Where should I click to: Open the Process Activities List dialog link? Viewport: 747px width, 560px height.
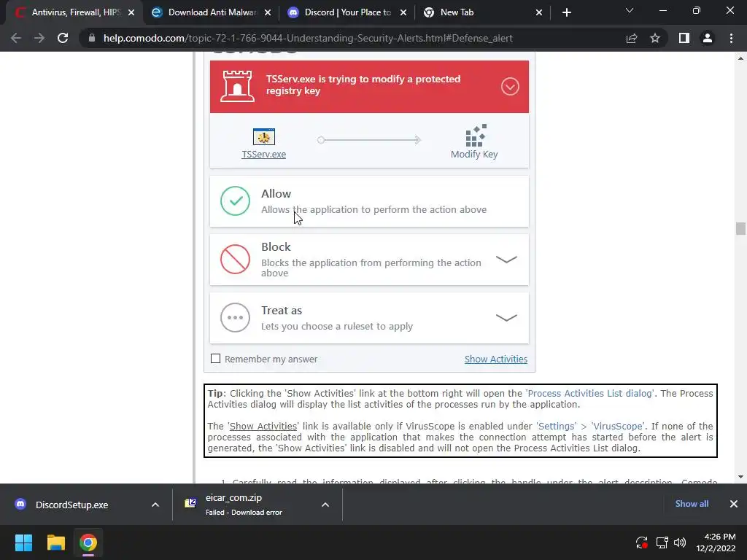tap(590, 393)
